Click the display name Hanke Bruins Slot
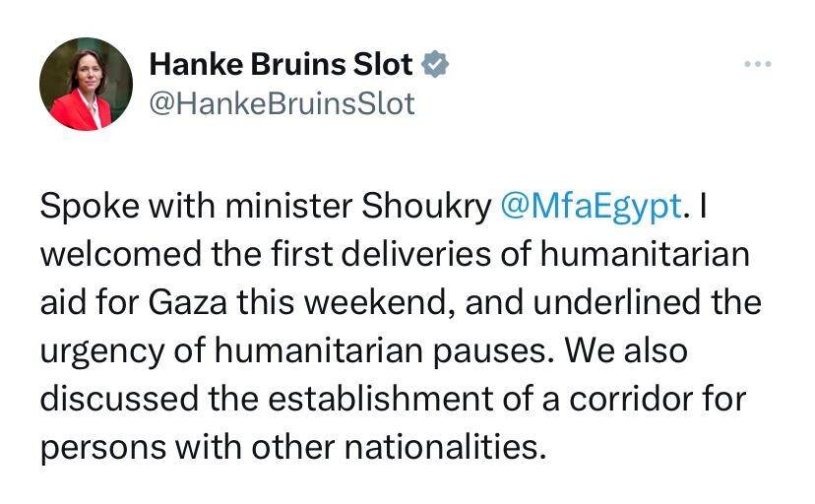 click(x=282, y=65)
